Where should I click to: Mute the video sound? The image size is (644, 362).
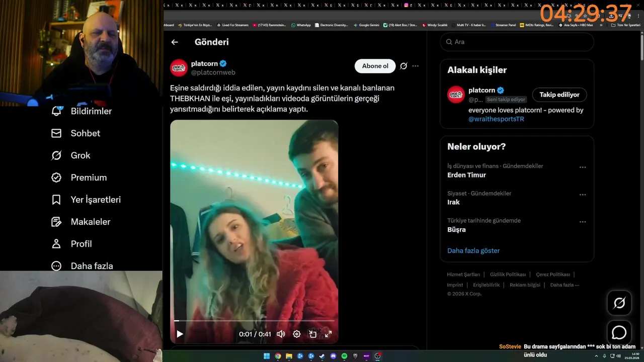281,334
